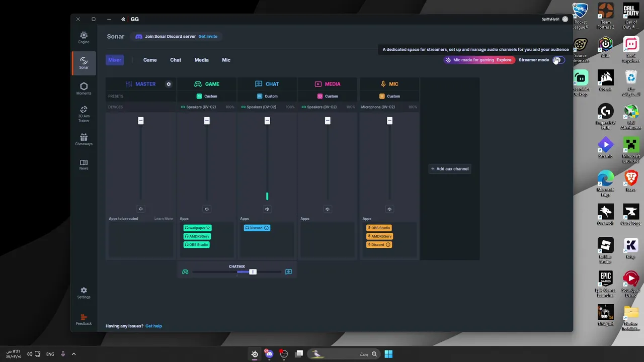Viewport: 644px width, 362px height.
Task: Click the Discord info icon in Mic apps
Action: click(388, 245)
